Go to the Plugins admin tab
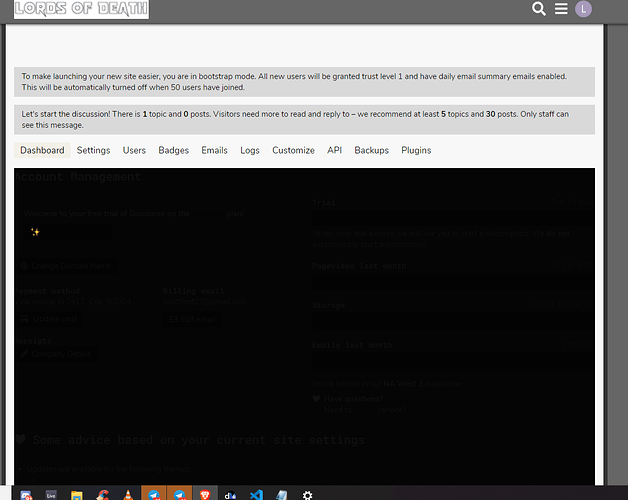The image size is (628, 500). [x=416, y=150]
